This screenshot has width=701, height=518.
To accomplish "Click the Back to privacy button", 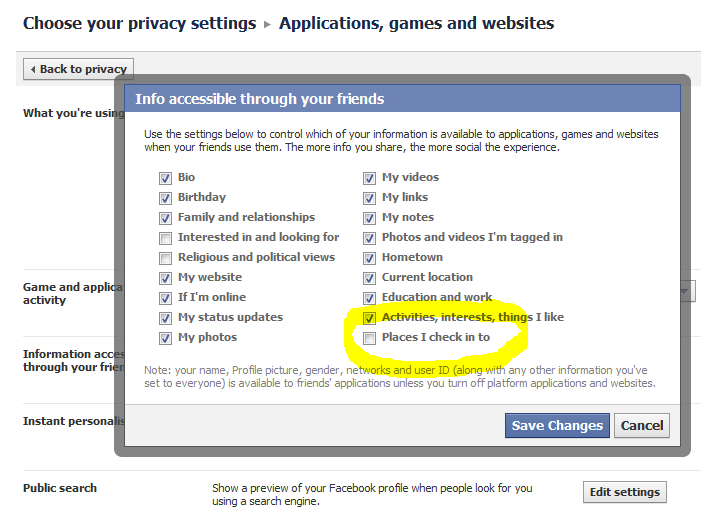I will pos(78,69).
